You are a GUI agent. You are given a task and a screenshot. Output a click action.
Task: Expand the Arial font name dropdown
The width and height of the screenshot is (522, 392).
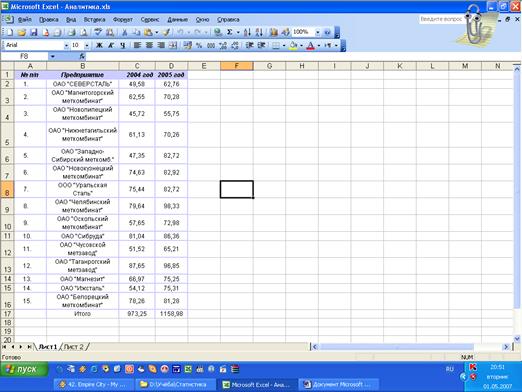pyautogui.click(x=66, y=45)
